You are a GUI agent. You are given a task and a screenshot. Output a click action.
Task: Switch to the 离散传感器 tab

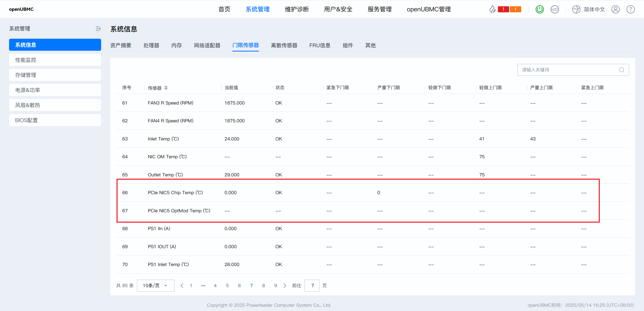(284, 45)
